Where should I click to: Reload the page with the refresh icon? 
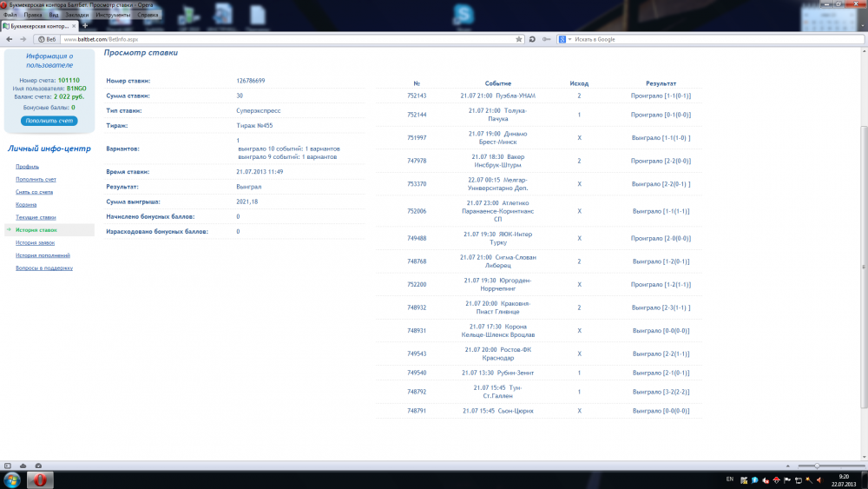tap(532, 39)
